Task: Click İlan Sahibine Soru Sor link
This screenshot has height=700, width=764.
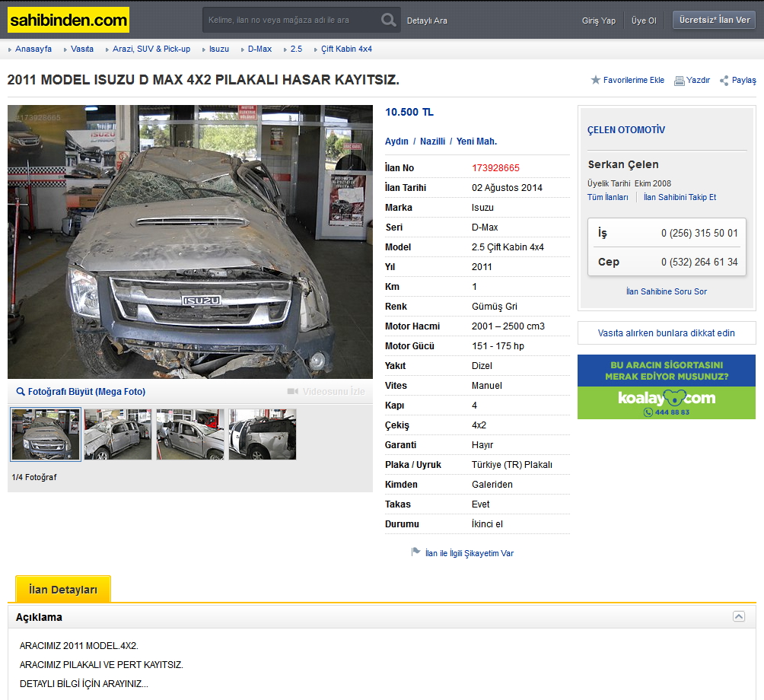Action: [667, 291]
